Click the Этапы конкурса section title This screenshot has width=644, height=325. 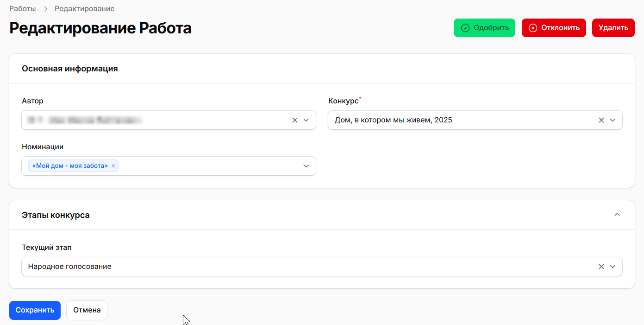pyautogui.click(x=56, y=215)
